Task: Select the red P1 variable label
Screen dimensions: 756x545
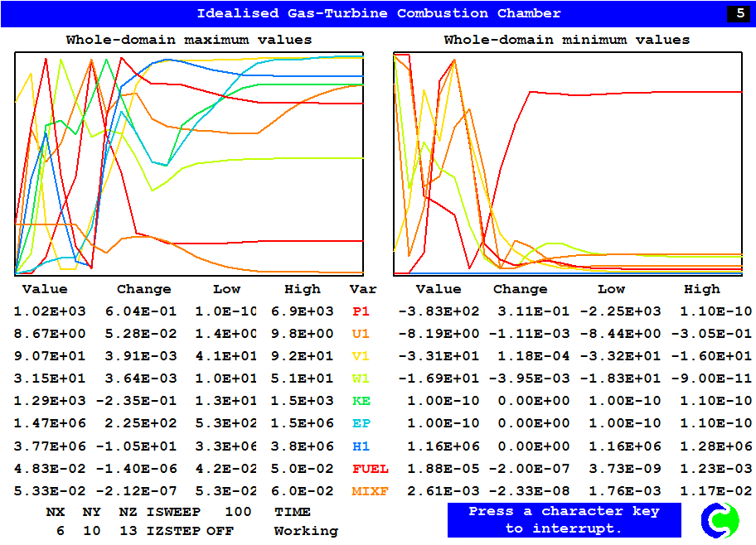Action: pyautogui.click(x=361, y=311)
